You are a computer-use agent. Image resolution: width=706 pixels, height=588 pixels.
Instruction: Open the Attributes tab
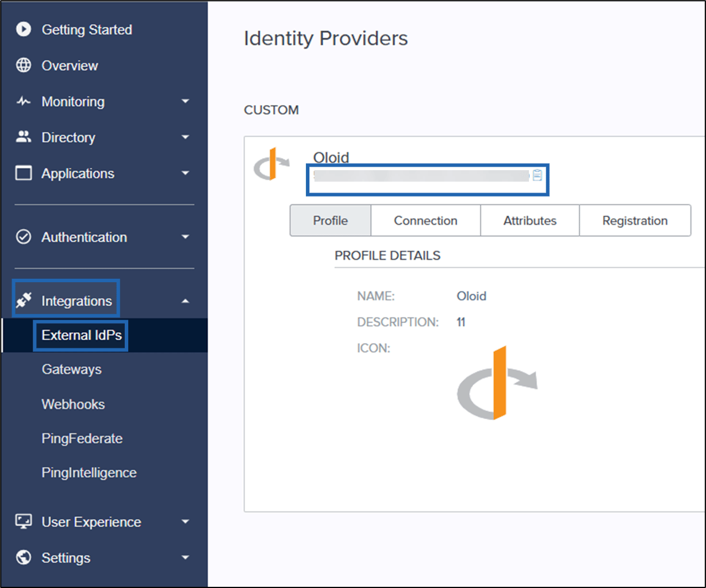pyautogui.click(x=530, y=221)
